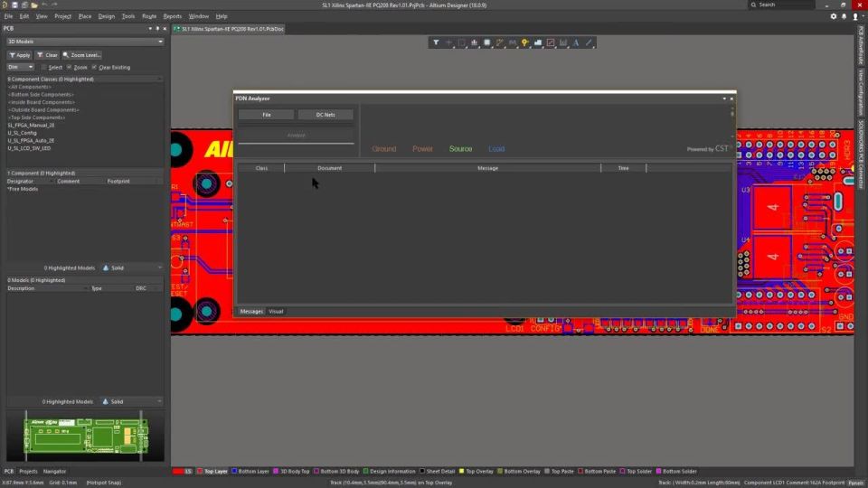Open the Design menu
Viewport: 868px width, 488px height.
[107, 16]
